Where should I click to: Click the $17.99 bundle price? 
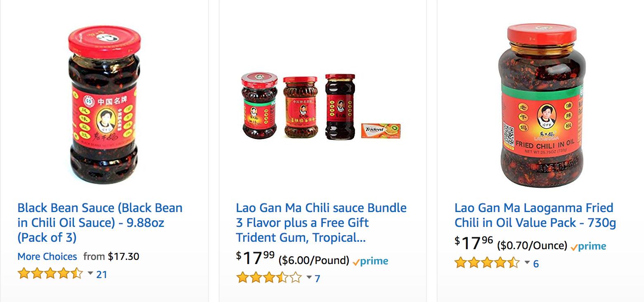click(256, 258)
